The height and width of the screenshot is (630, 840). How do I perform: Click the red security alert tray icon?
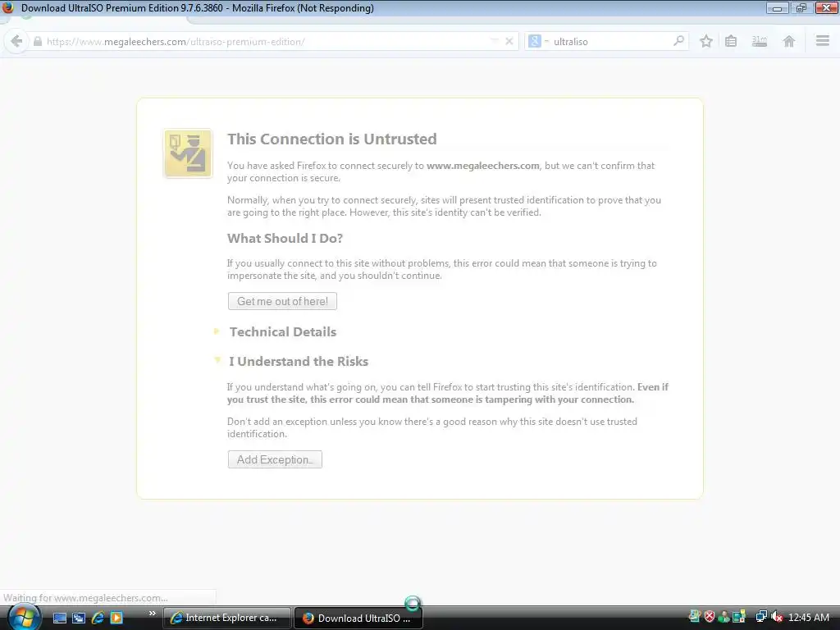click(x=710, y=617)
